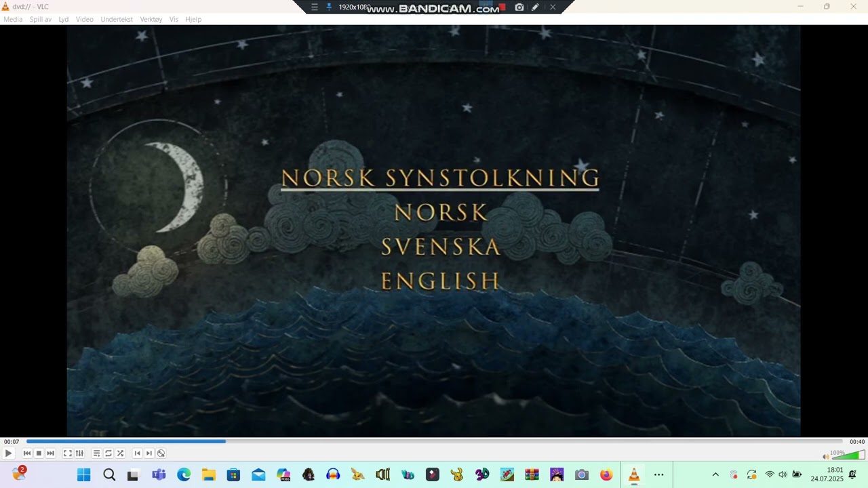Screen dimensions: 868x488
Task: Close the Bandicam recording bar
Action: [553, 7]
